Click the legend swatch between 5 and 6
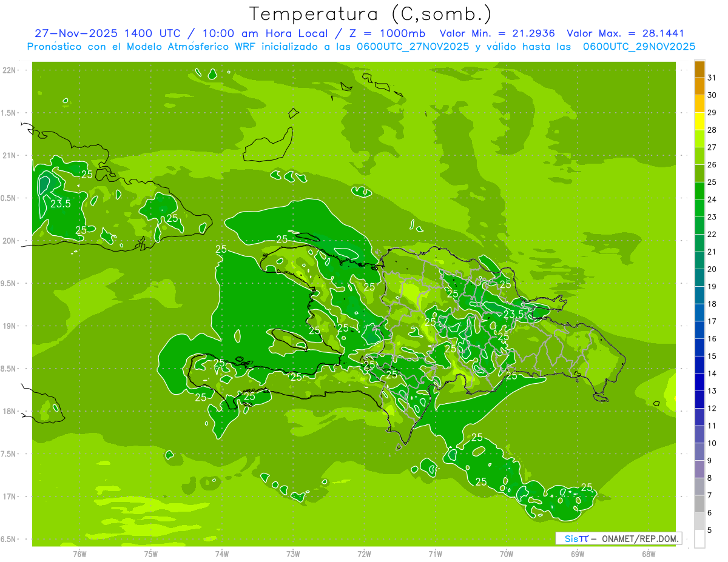Screen dimensions: 728x562 click(699, 521)
